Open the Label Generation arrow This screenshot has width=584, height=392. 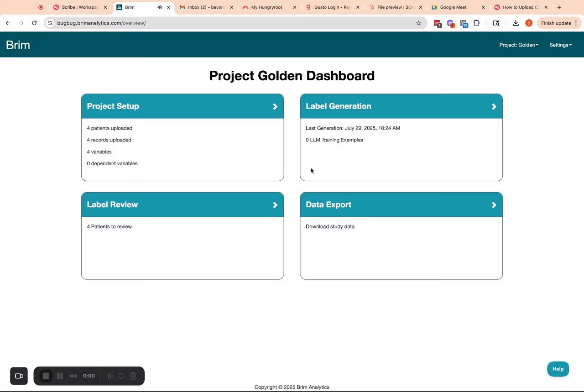(x=494, y=106)
